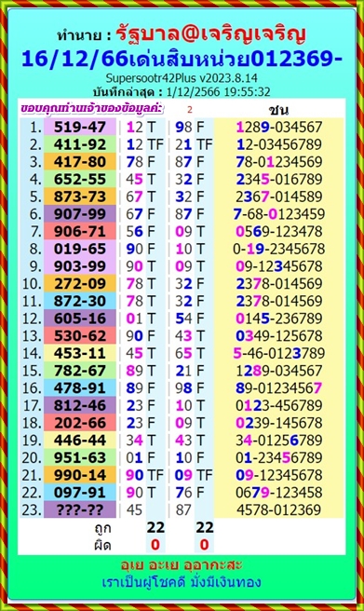The width and height of the screenshot is (364, 611).
Task: Select the ชน value 01-23456789
Action: click(x=279, y=458)
